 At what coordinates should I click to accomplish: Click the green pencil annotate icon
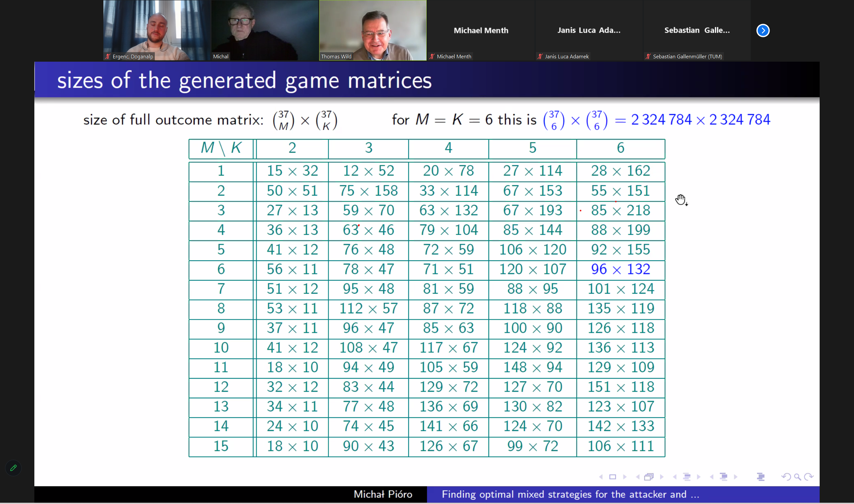14,468
